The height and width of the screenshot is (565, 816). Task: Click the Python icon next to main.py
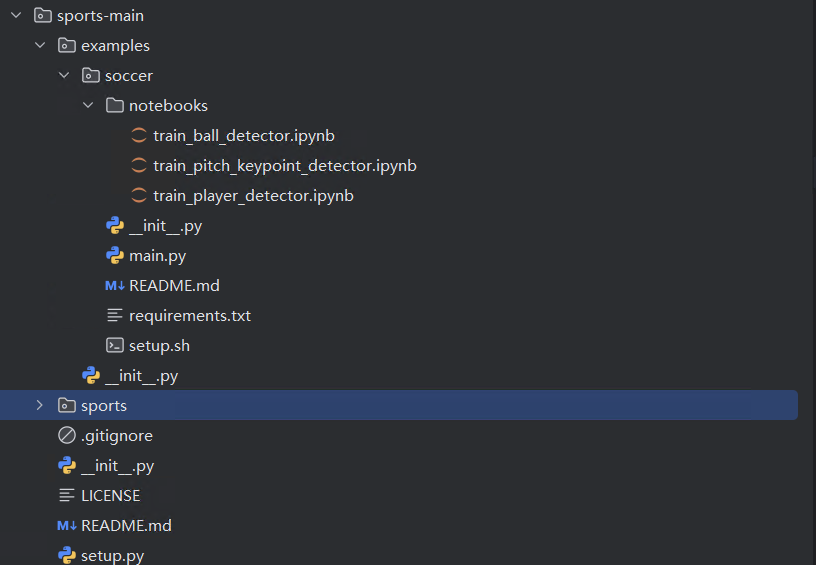click(x=115, y=256)
